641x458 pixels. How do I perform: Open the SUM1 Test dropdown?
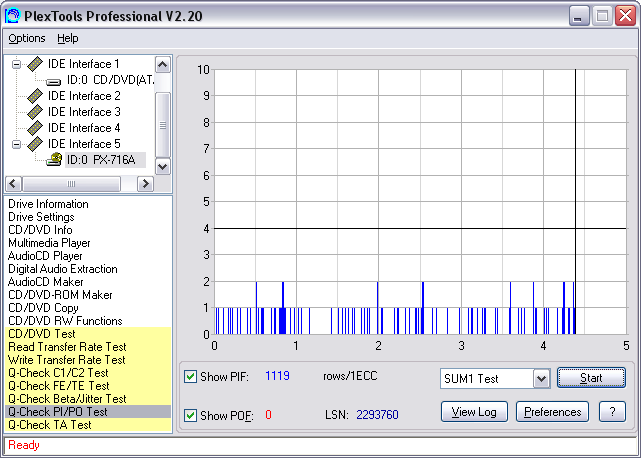541,379
